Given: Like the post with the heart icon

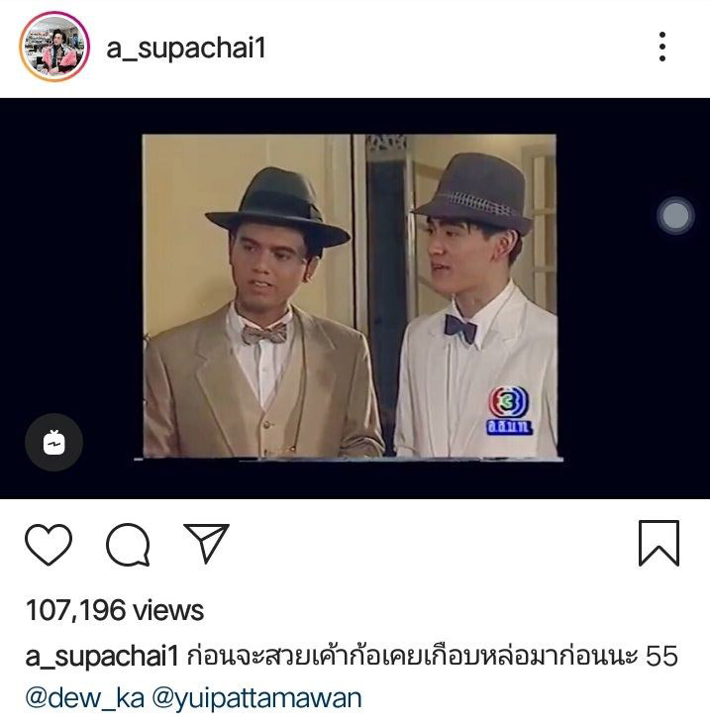Looking at the screenshot, I should (49, 544).
